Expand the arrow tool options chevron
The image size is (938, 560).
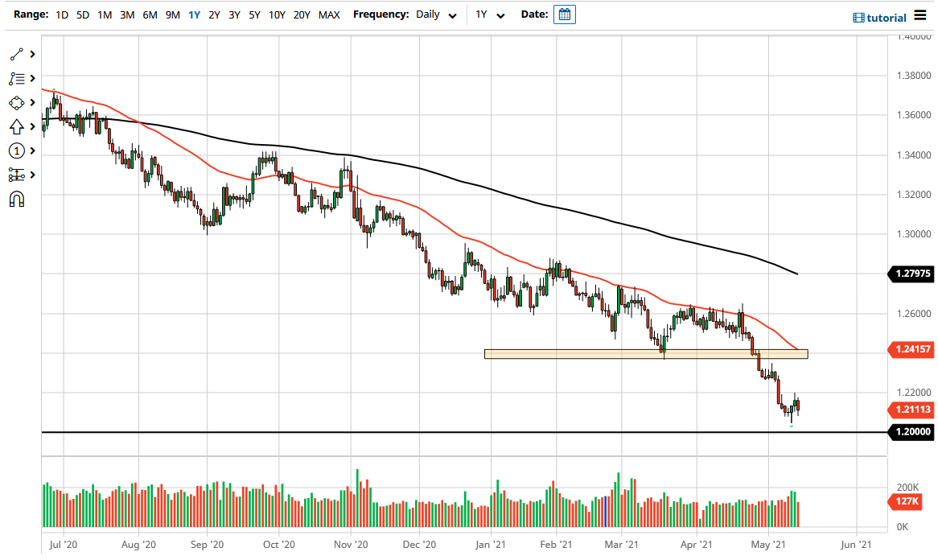(x=32, y=126)
